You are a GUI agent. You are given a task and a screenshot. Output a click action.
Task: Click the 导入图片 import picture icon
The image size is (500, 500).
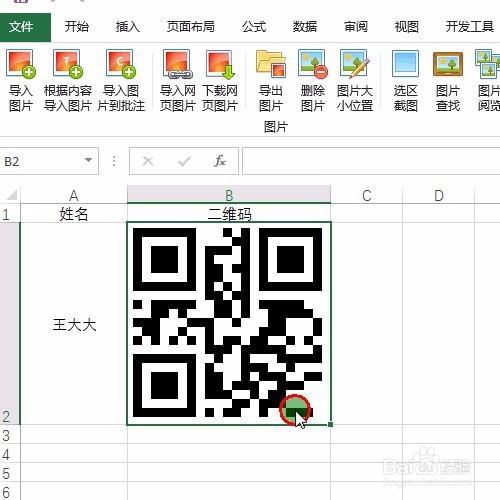pyautogui.click(x=21, y=64)
